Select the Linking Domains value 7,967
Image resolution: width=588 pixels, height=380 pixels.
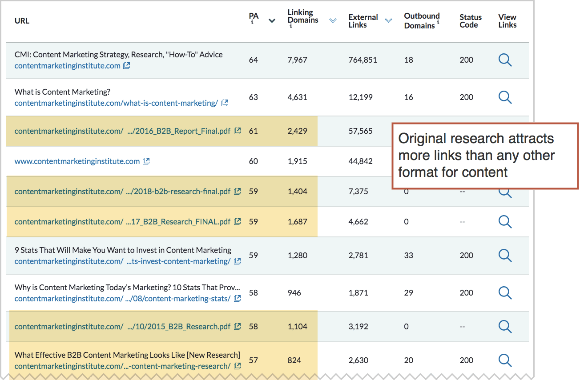point(298,60)
